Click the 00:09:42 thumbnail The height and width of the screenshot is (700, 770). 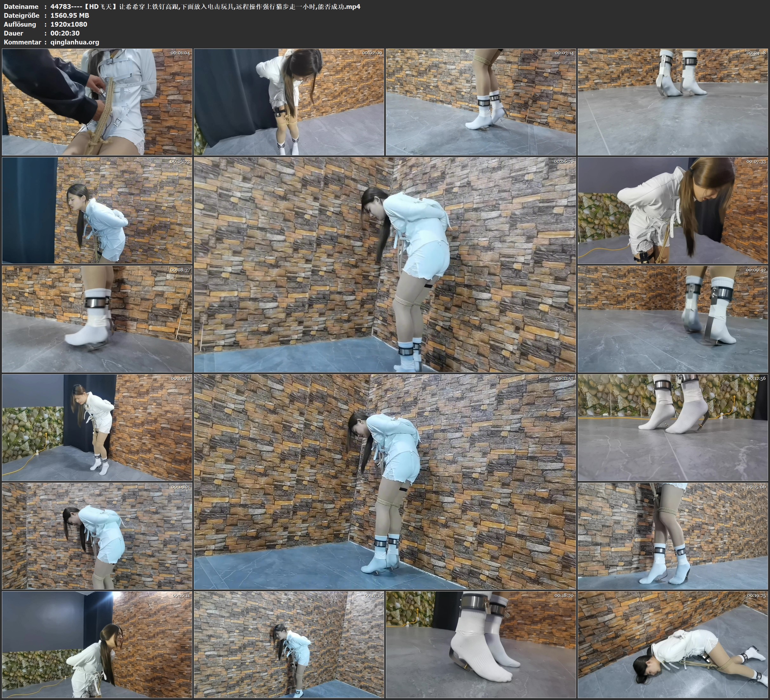click(x=673, y=319)
